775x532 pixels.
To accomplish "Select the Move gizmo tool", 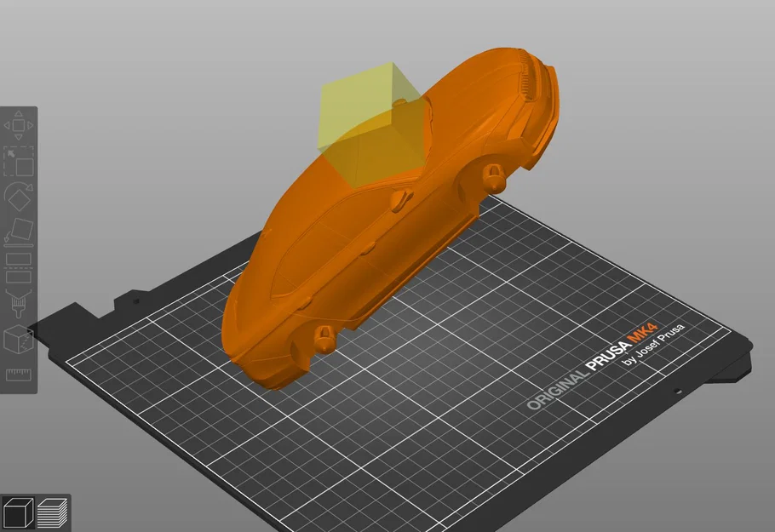I will pos(17,125).
